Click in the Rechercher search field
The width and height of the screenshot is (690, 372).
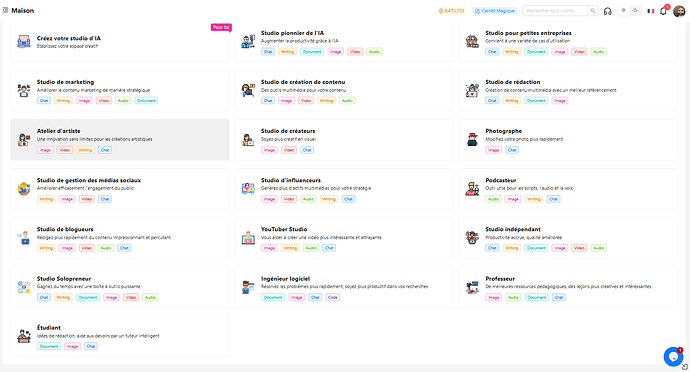[555, 11]
